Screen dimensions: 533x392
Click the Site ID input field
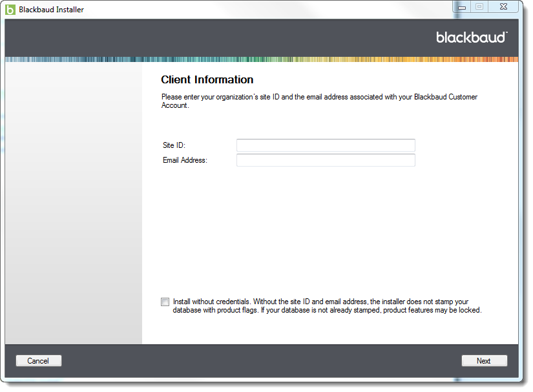tap(326, 145)
